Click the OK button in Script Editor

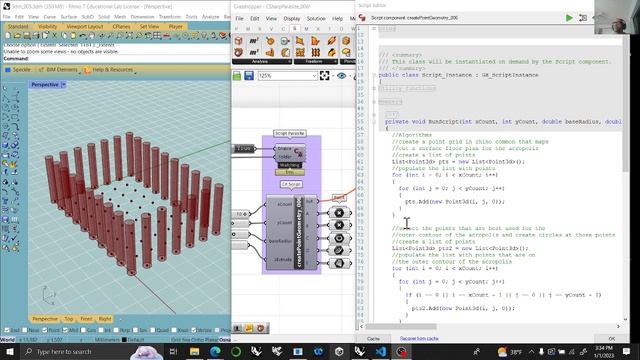coord(611,339)
